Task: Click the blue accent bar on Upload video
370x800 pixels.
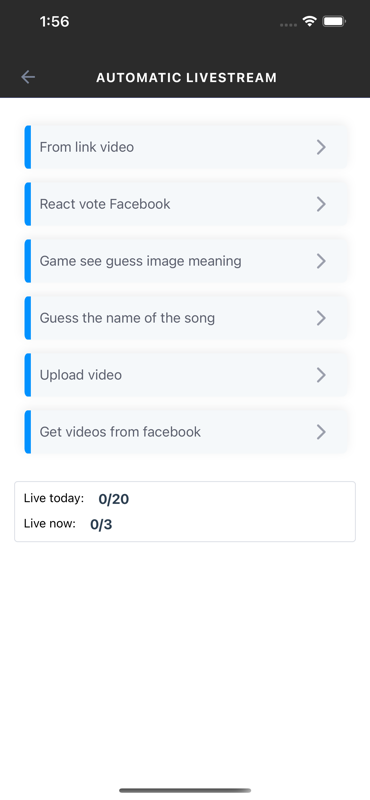Action: [x=28, y=375]
